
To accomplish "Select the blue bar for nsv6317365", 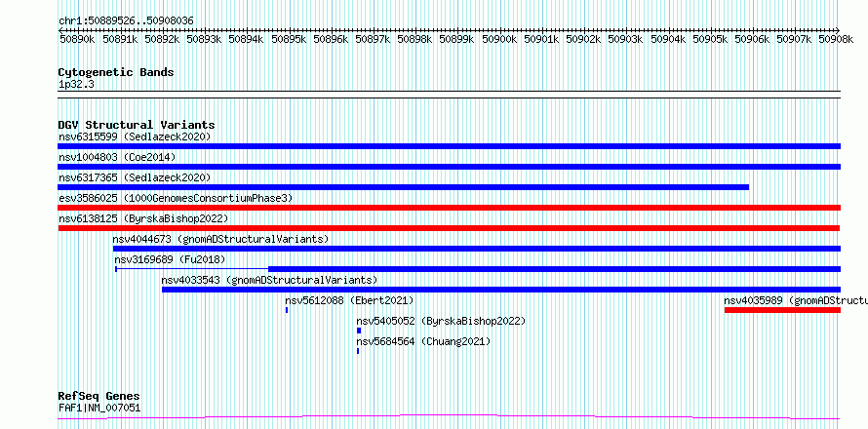I will pos(404,187).
